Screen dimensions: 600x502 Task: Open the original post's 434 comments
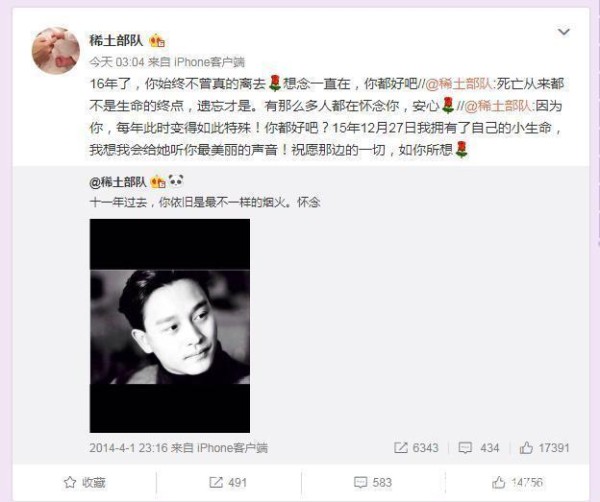click(479, 448)
